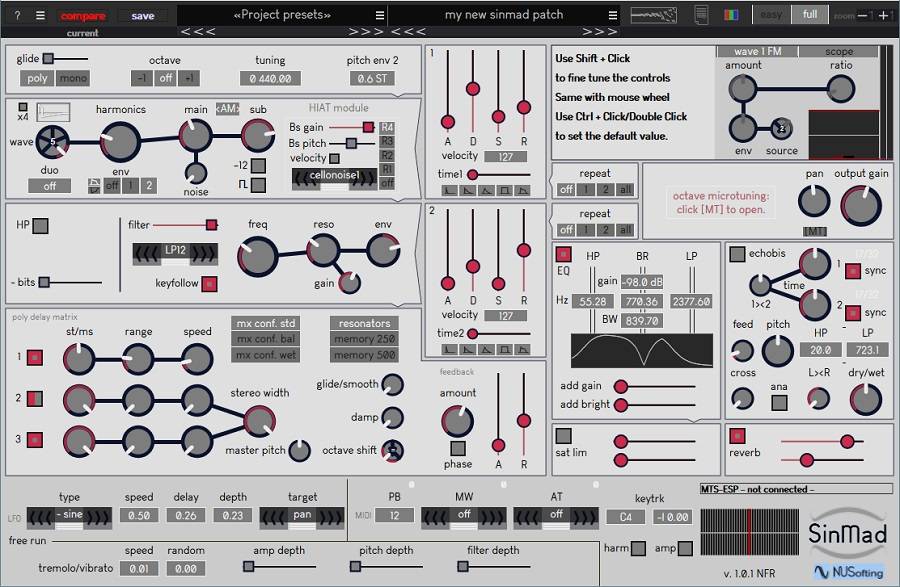Open the LP12 filter type selector
900x587 pixels.
pos(175,250)
